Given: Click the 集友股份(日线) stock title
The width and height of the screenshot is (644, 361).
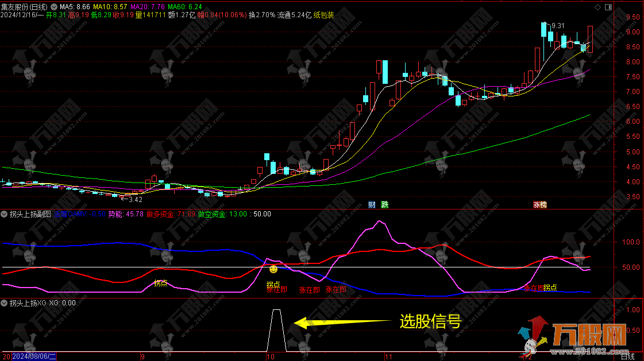Looking at the screenshot, I should [x=24, y=7].
